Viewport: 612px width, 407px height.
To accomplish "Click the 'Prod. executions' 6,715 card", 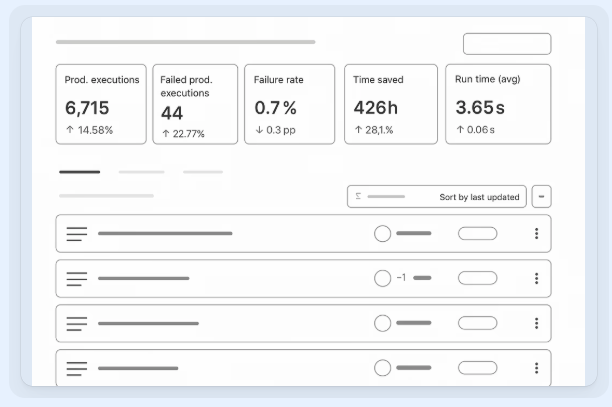I will [100, 104].
